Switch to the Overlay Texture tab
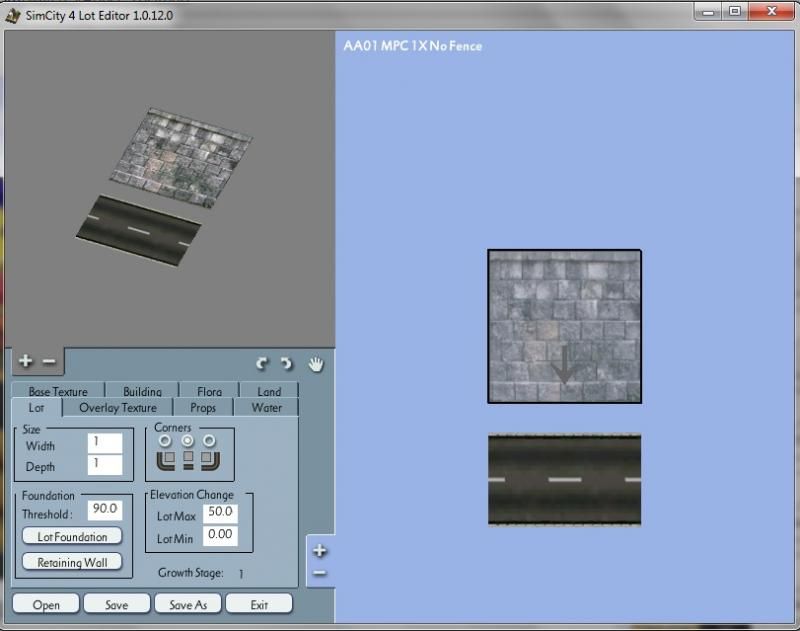Screen dimensions: 800x631 (118, 408)
